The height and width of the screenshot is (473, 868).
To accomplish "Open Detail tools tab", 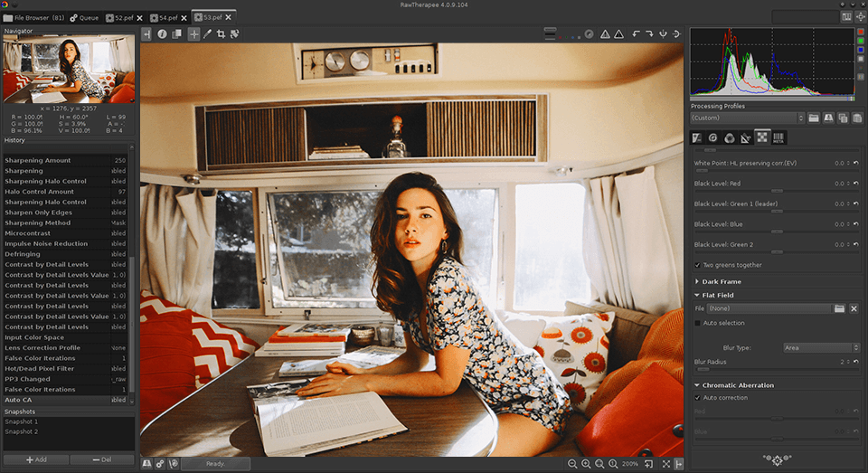I will point(713,137).
